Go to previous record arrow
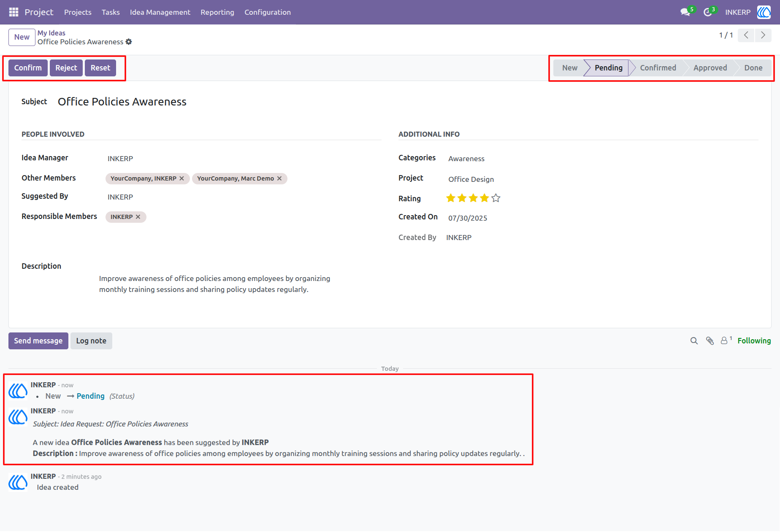Viewport: 780px width, 532px height. click(x=746, y=35)
